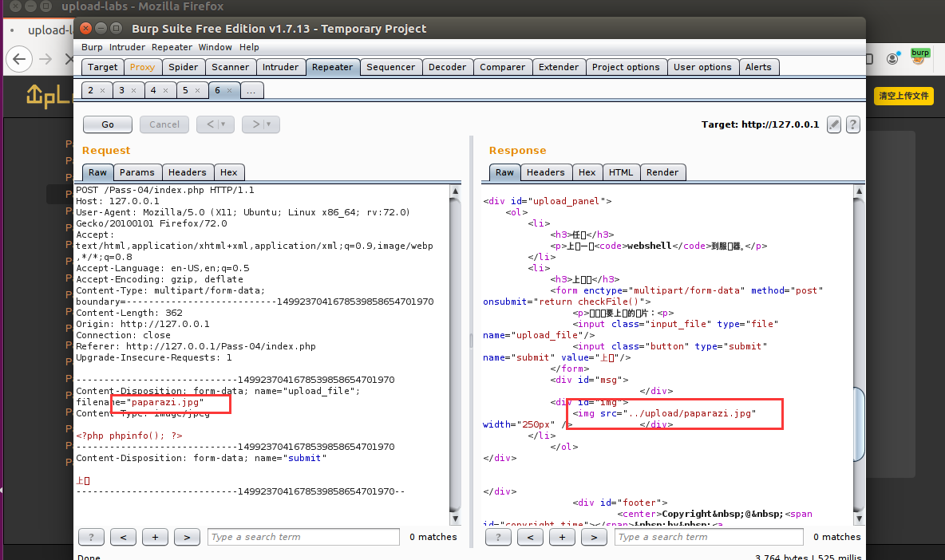Switch to the Intruder tool tab

point(280,68)
